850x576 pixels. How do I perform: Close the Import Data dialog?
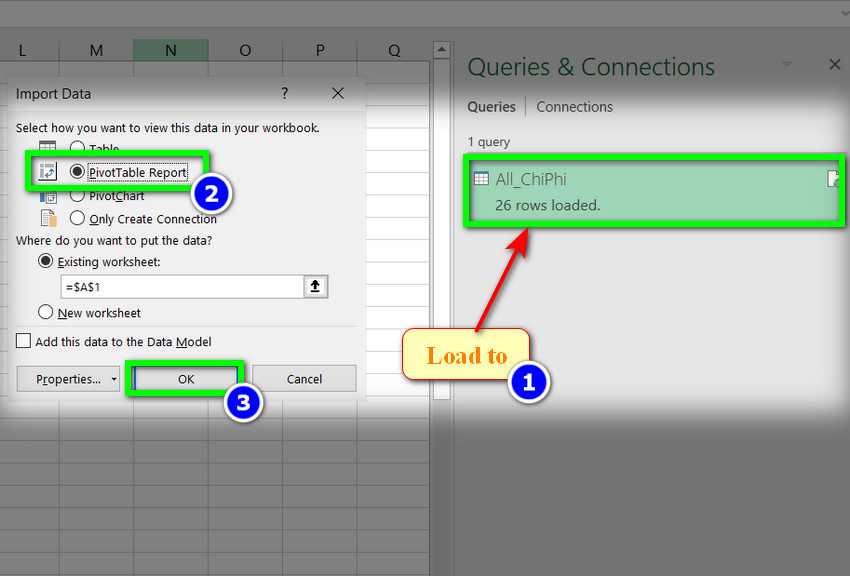(x=338, y=93)
